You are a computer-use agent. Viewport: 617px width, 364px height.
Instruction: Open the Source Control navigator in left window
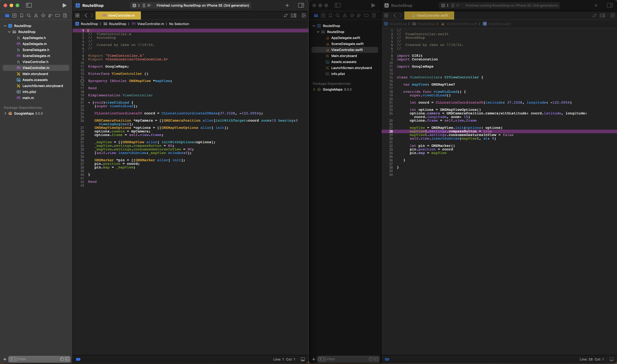[14, 15]
